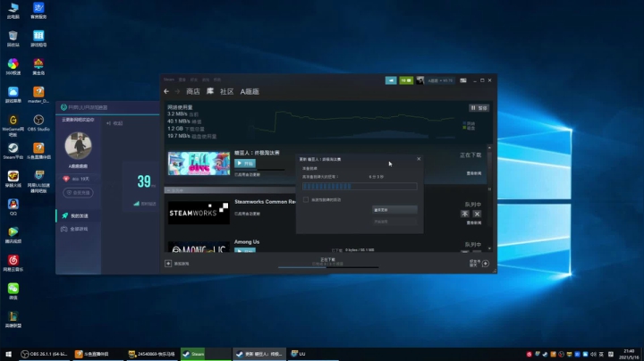
Task: Open the Recycle Bin desktop icon
Action: (13, 38)
